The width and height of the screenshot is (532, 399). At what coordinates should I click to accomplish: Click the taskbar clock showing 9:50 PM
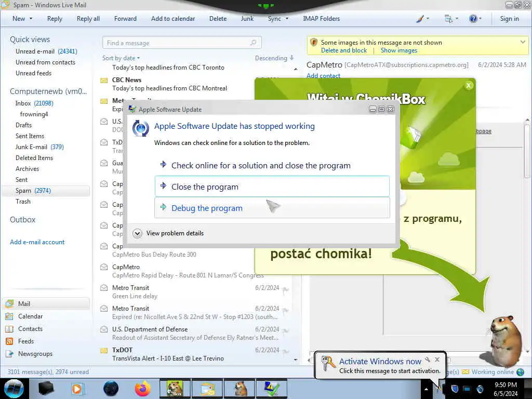coord(506,389)
